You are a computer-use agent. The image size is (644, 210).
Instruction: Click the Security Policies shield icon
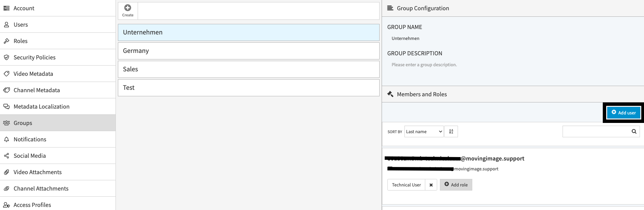pos(6,57)
